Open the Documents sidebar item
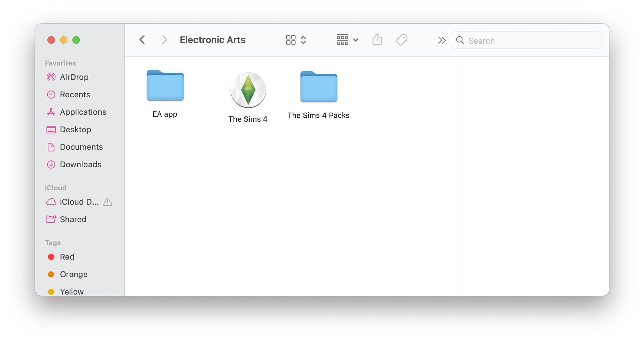Screen dimensions: 644x342 81,147
